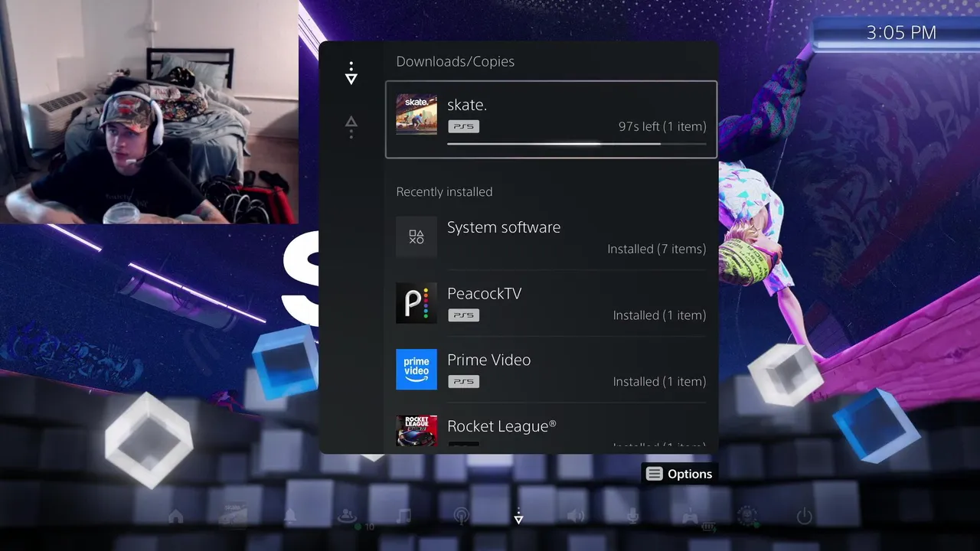980x551 pixels.
Task: Switch to the Uploads tab icon
Action: tap(351, 127)
